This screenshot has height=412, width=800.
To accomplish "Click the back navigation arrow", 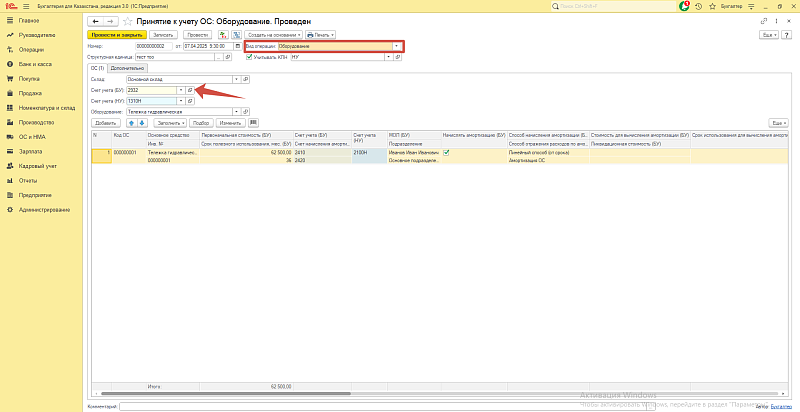I will pos(95,20).
